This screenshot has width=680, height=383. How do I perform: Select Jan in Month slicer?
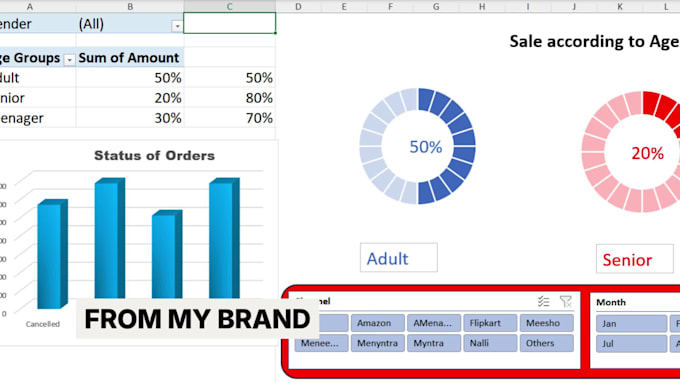coord(631,324)
